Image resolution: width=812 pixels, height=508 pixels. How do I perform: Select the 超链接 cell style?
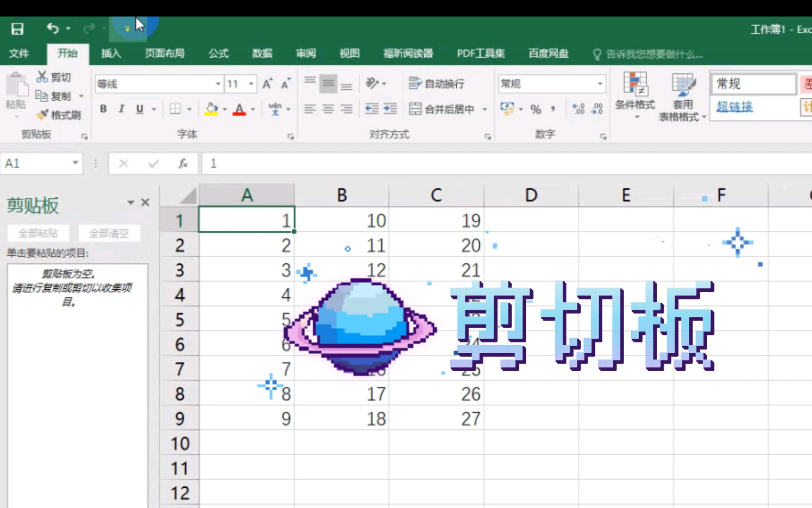pyautogui.click(x=734, y=107)
